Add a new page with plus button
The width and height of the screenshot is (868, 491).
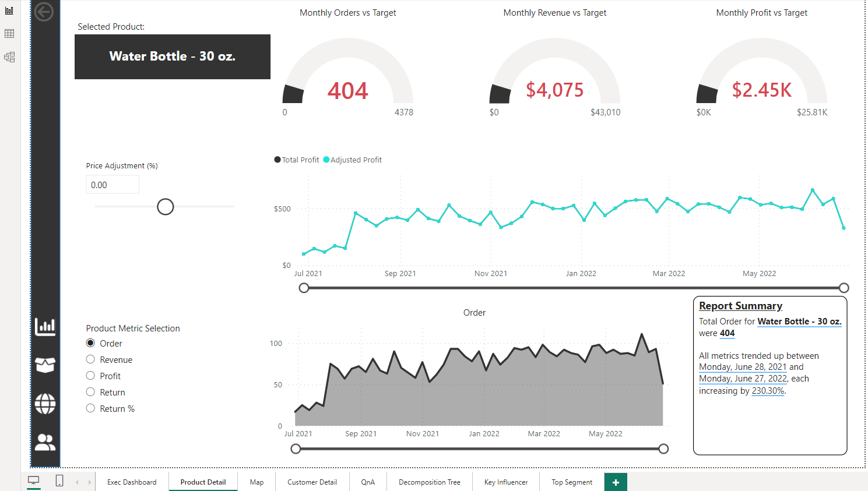616,482
